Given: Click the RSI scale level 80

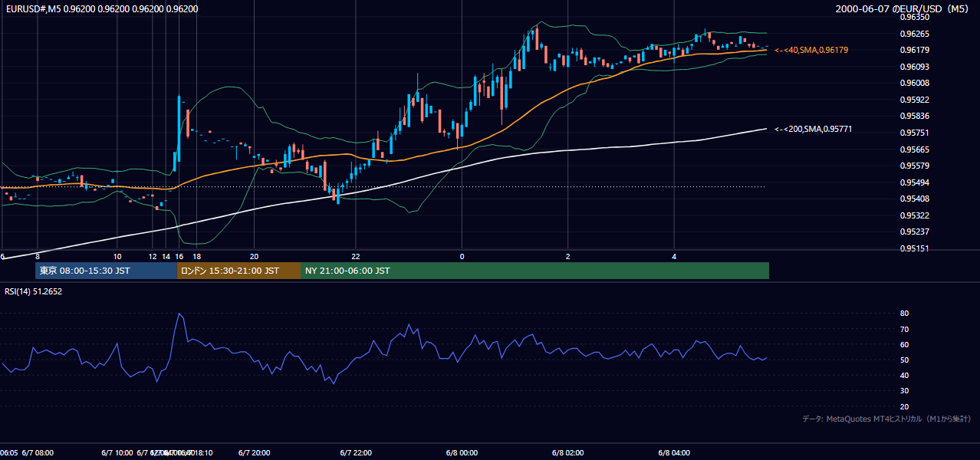Looking at the screenshot, I should [904, 314].
